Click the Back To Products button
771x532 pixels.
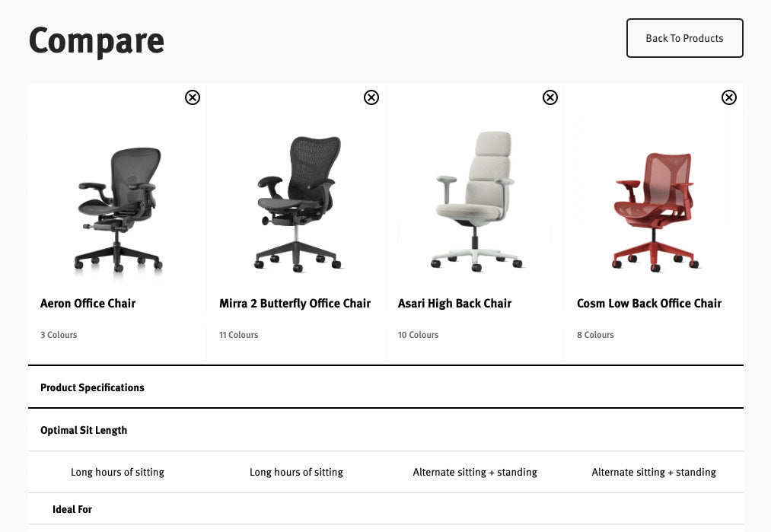(684, 37)
